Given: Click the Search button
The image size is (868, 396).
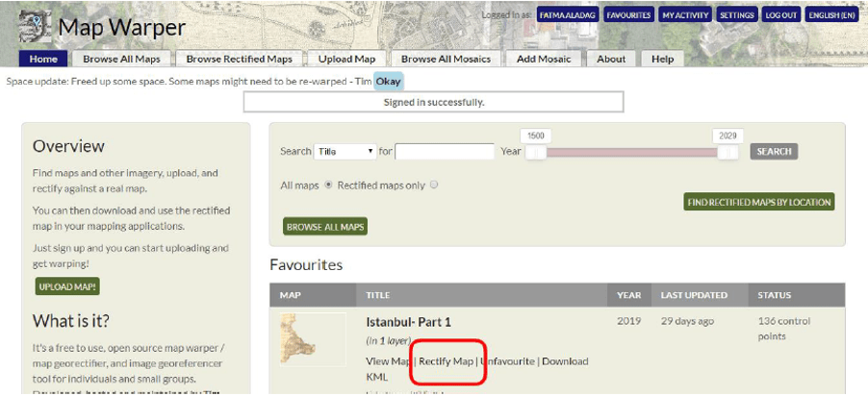Looking at the screenshot, I should pyautogui.click(x=774, y=152).
